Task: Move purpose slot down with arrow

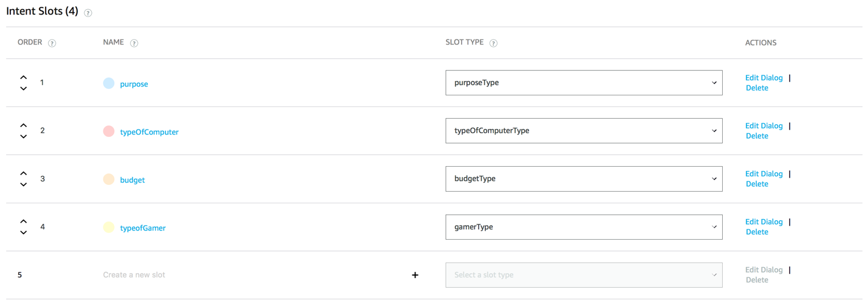Action: 24,89
